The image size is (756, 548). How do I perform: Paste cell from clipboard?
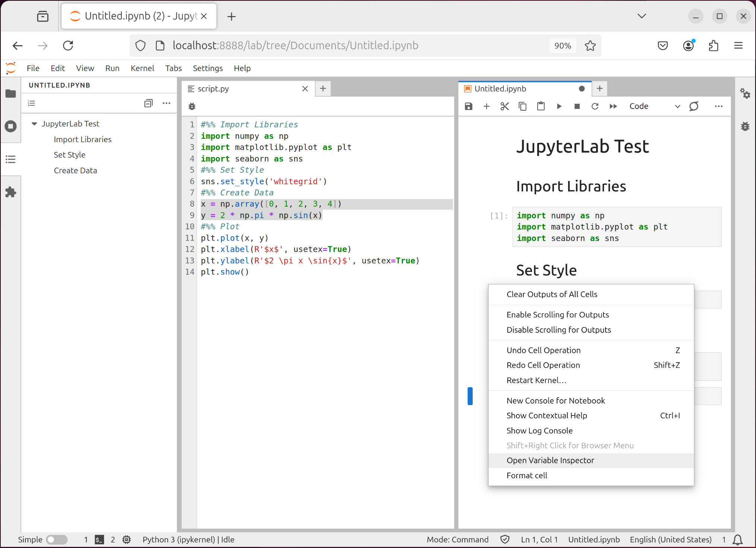[541, 106]
